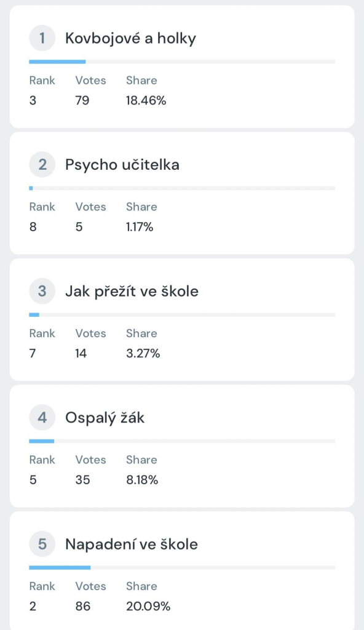The width and height of the screenshot is (364, 630).
Task: Click the 18.46% share value
Action: [x=146, y=100]
